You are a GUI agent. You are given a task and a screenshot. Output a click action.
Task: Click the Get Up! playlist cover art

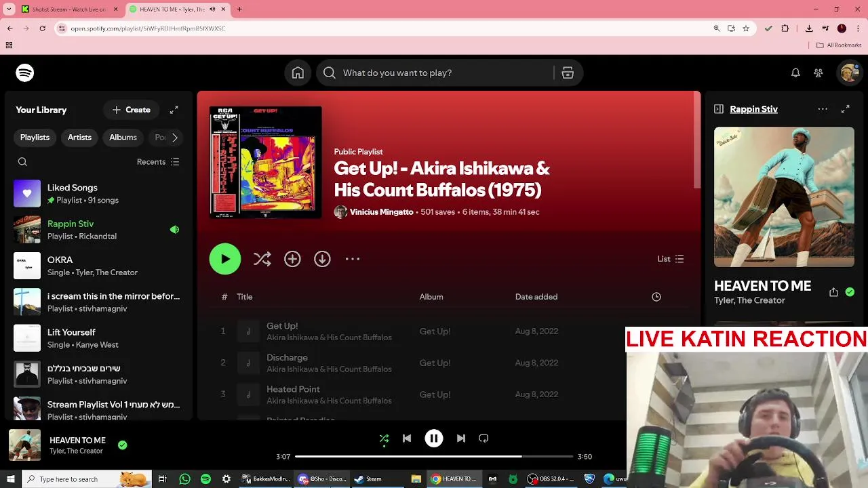point(266,162)
